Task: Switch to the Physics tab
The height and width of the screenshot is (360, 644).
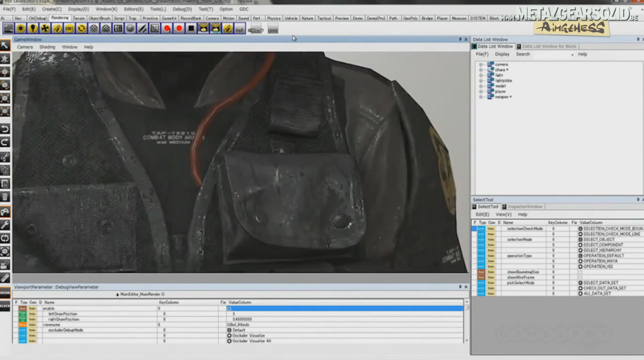Action: (273, 18)
